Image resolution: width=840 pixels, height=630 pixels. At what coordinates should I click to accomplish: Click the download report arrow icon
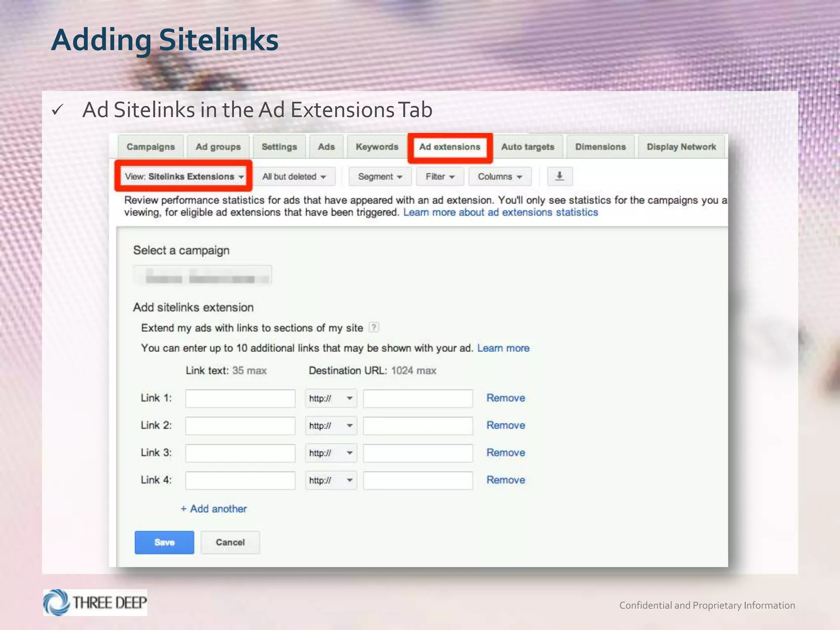tap(559, 176)
